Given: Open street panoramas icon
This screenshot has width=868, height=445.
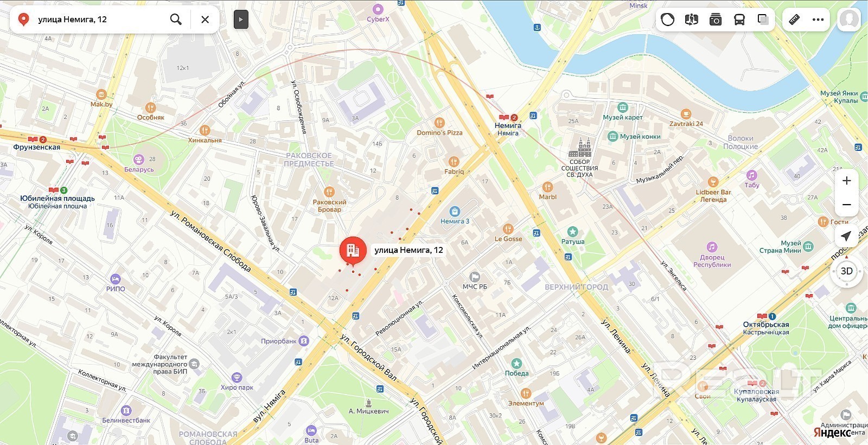Looking at the screenshot, I should click(x=691, y=20).
